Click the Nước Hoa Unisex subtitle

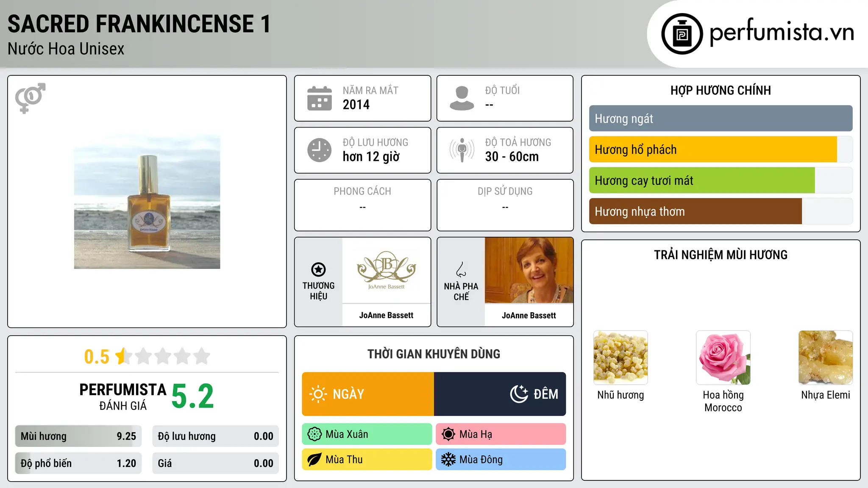click(x=66, y=49)
